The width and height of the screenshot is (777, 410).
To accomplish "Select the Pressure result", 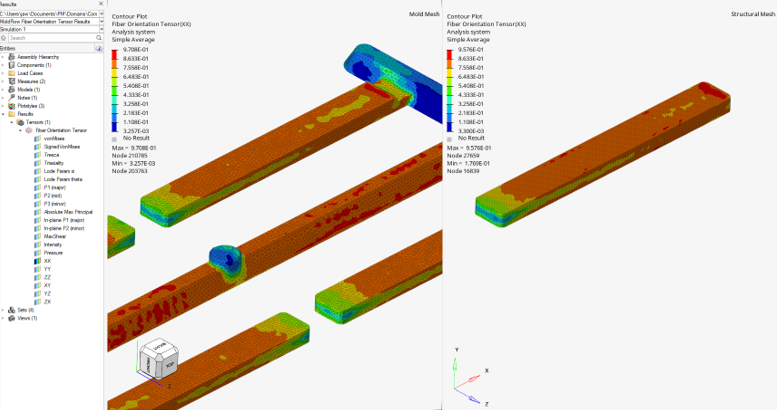I will pos(53,253).
